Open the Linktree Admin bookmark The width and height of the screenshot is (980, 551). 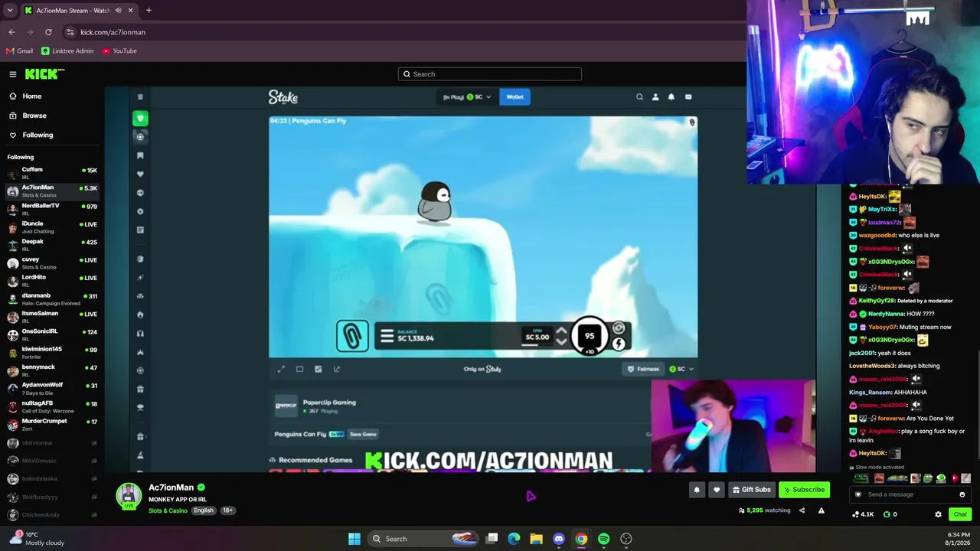[67, 51]
